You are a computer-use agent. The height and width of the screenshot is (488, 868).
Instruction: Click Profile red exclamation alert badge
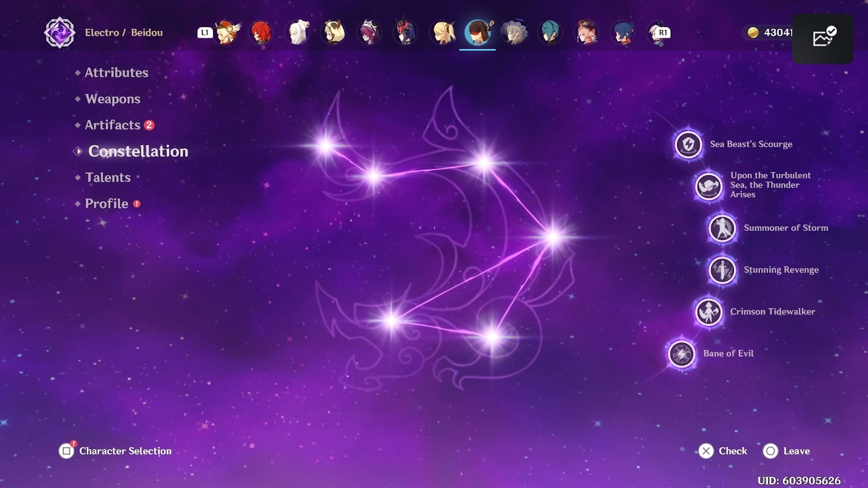point(137,204)
